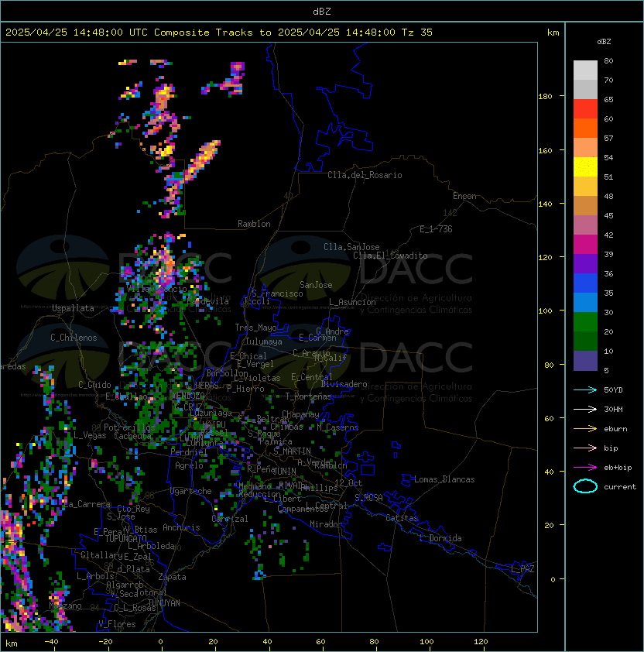
Task: Click the Zapata place label
Action: coord(172,577)
